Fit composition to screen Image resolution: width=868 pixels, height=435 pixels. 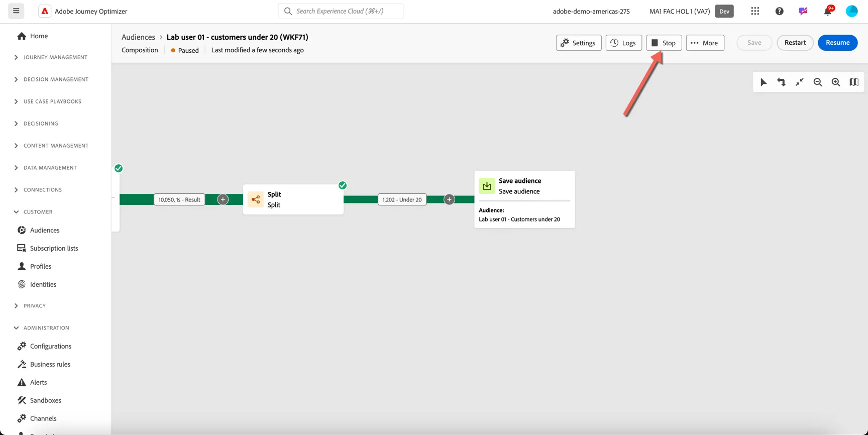[800, 82]
